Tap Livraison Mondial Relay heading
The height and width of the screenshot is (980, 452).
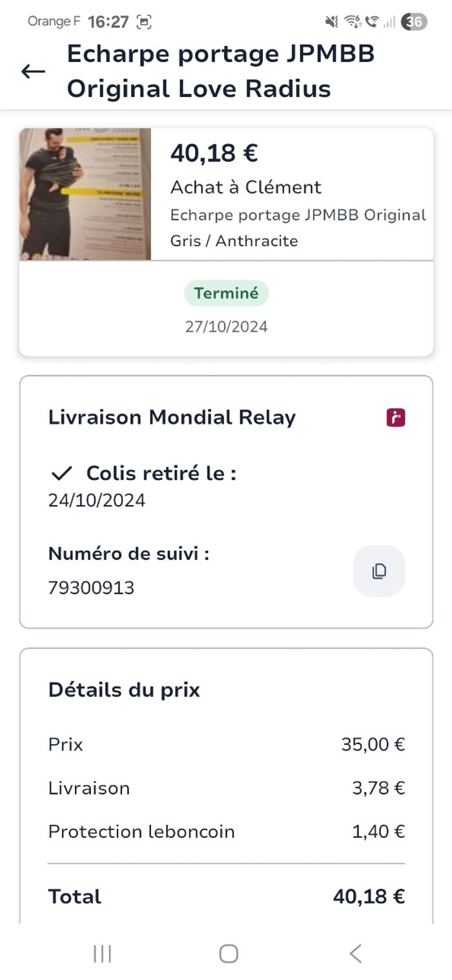(172, 417)
